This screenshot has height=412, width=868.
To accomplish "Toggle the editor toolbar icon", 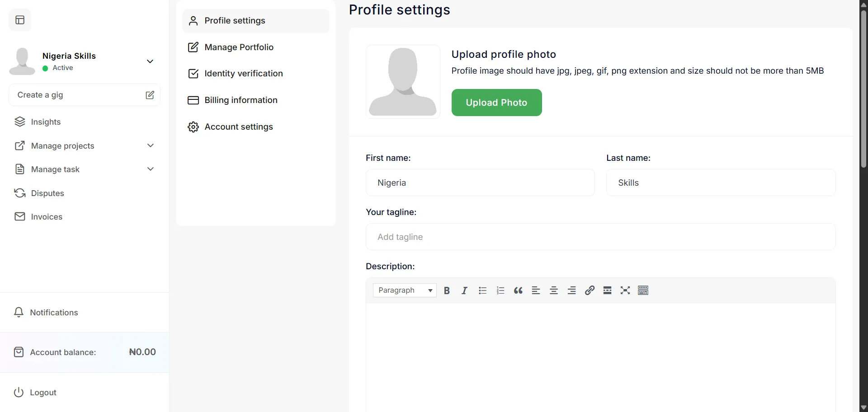I will pos(643,290).
